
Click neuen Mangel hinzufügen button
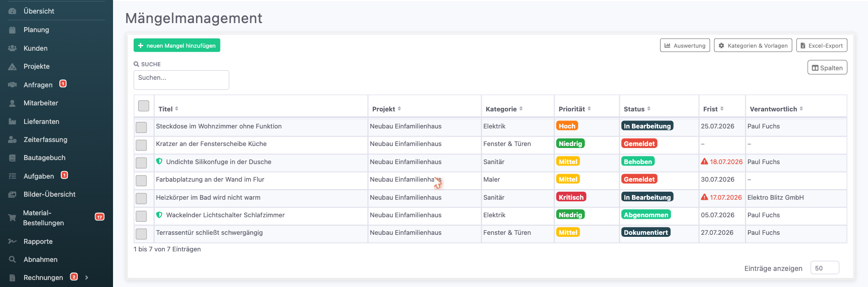pos(177,45)
